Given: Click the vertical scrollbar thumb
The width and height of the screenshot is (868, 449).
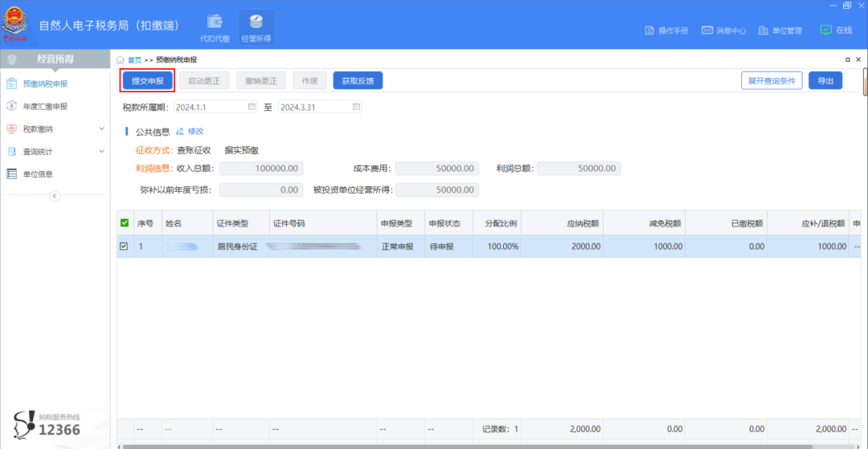Looking at the screenshot, I should 865,81.
